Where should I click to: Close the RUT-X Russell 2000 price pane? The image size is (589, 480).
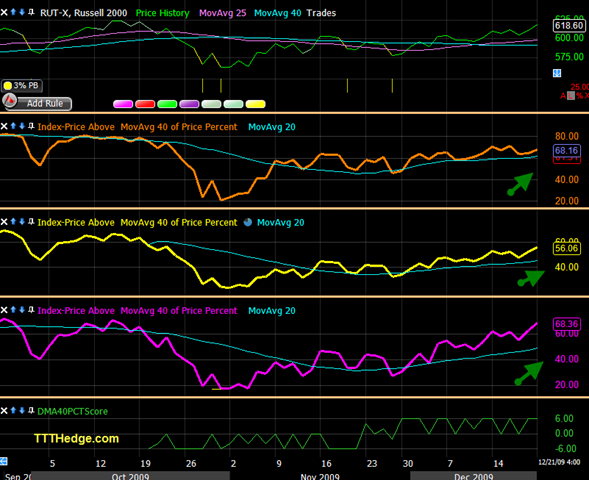click(x=4, y=12)
